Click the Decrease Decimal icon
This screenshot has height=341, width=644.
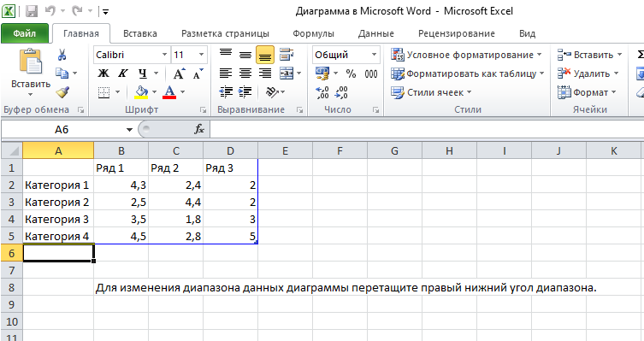(342, 92)
